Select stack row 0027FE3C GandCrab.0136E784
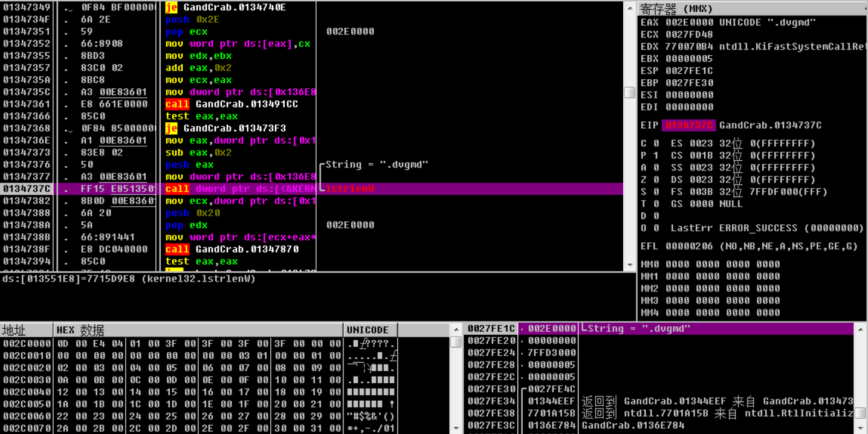 (659, 425)
